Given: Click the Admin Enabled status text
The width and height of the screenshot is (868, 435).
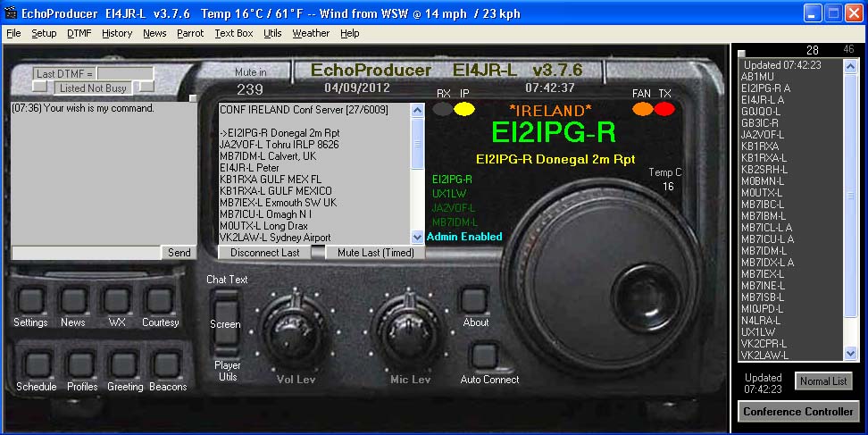Looking at the screenshot, I should (464, 237).
